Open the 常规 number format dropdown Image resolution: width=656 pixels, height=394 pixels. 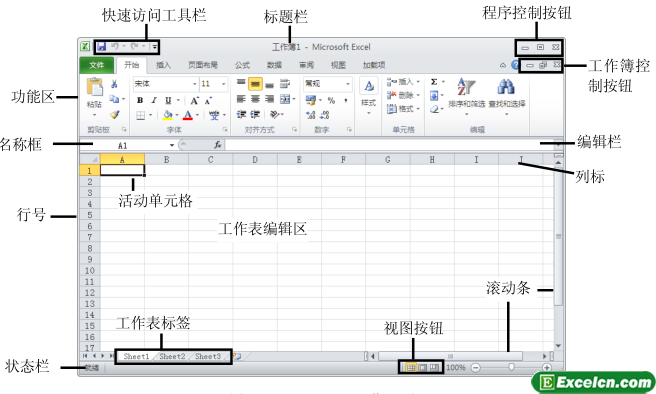coord(348,84)
